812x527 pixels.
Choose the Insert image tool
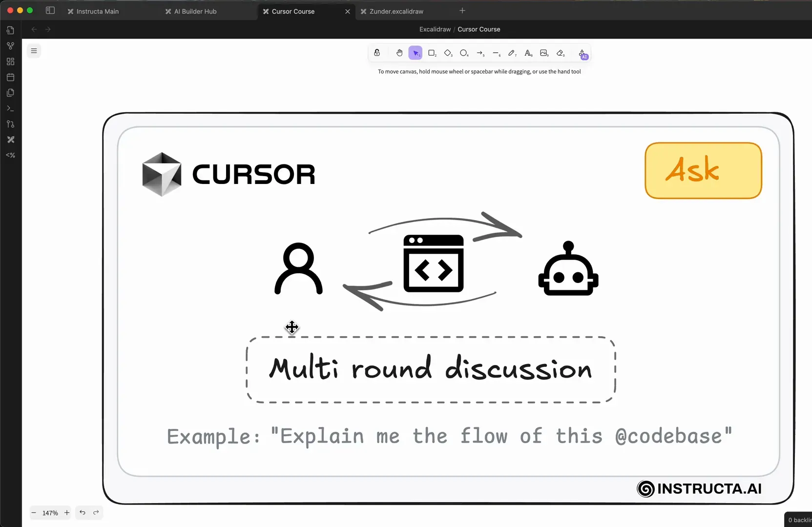coord(544,53)
